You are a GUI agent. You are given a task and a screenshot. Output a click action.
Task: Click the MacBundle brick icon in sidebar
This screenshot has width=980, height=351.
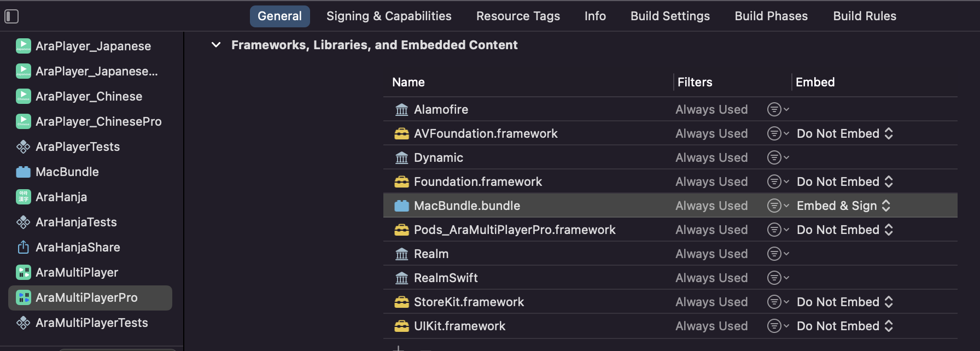(24, 172)
